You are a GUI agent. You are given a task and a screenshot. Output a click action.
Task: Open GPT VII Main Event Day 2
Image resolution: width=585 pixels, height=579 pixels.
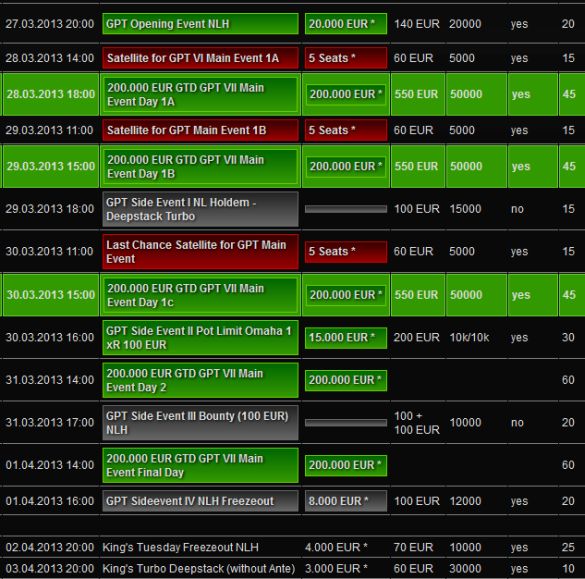(200, 380)
